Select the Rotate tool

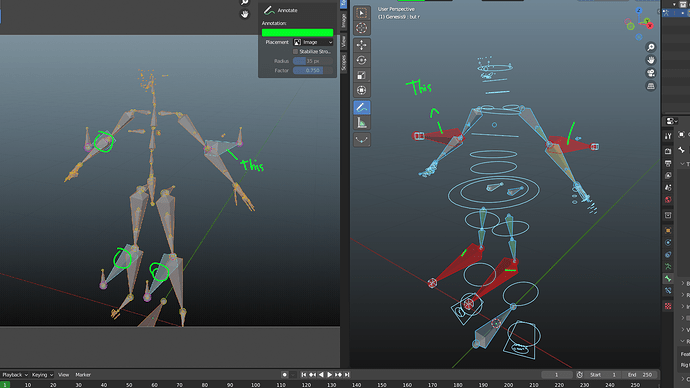point(361,60)
